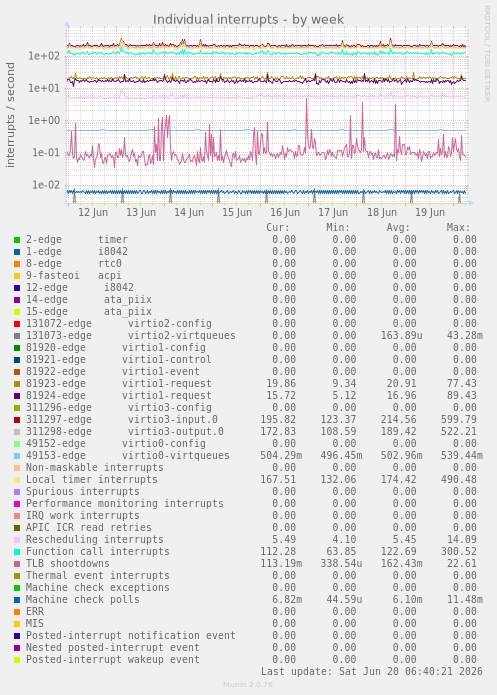The width and height of the screenshot is (497, 695).
Task: Click the Posted-interrupt notification event label
Action: (x=131, y=636)
